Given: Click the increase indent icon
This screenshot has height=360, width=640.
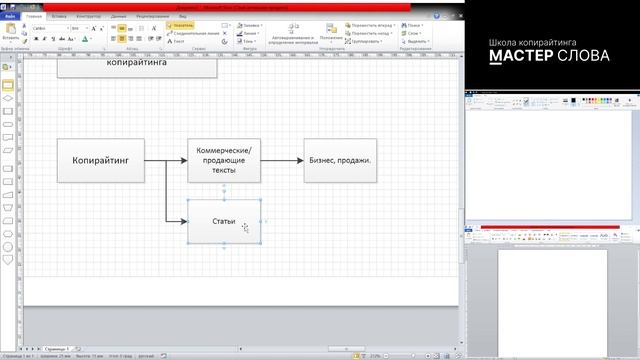Looking at the screenshot, I should click(159, 39).
